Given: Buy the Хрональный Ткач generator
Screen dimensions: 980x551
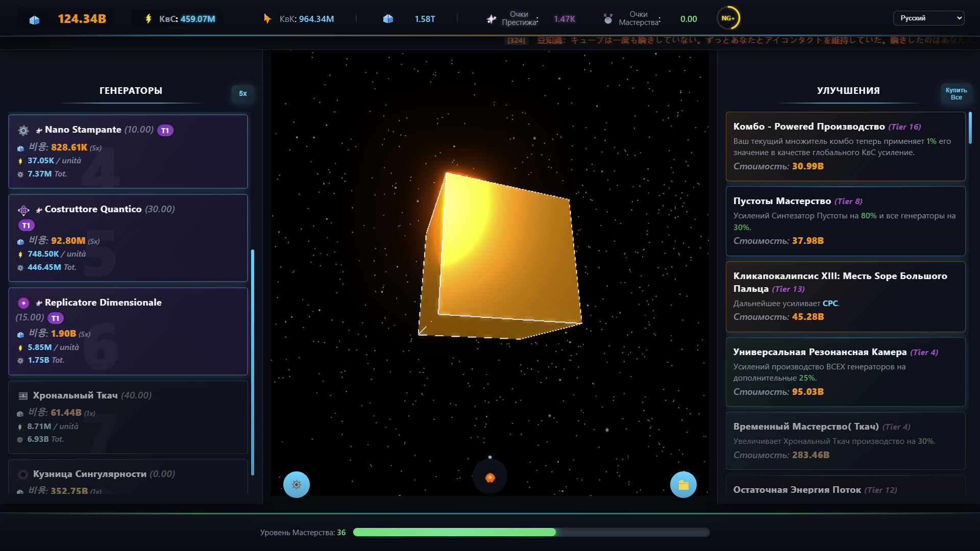Looking at the screenshot, I should pyautogui.click(x=128, y=417).
